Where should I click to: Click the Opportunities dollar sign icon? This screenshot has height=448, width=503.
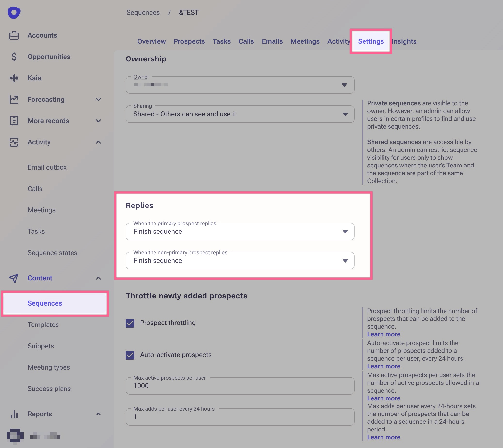14,57
